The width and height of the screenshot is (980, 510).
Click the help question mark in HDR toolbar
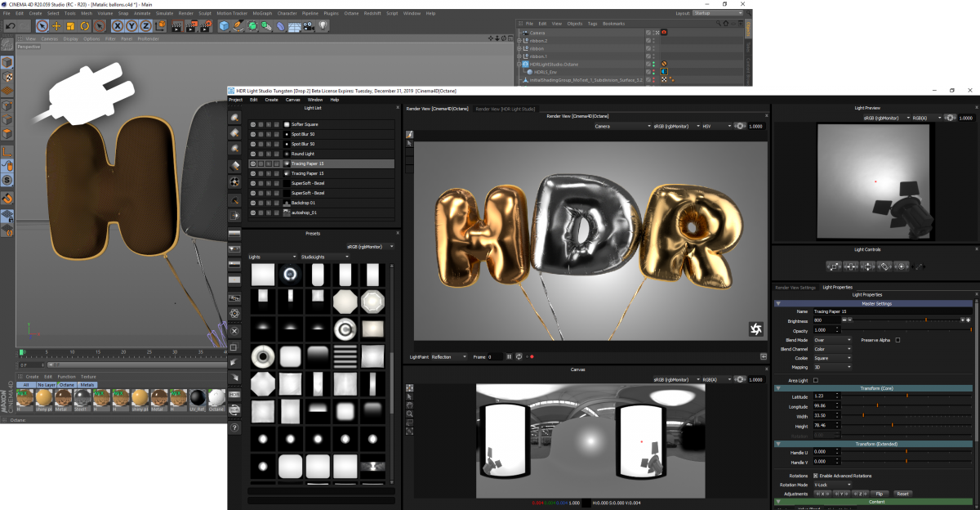[x=234, y=427]
